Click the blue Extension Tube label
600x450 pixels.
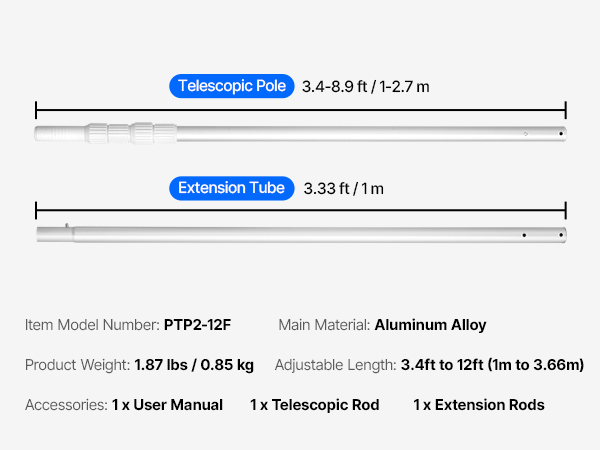[231, 188]
